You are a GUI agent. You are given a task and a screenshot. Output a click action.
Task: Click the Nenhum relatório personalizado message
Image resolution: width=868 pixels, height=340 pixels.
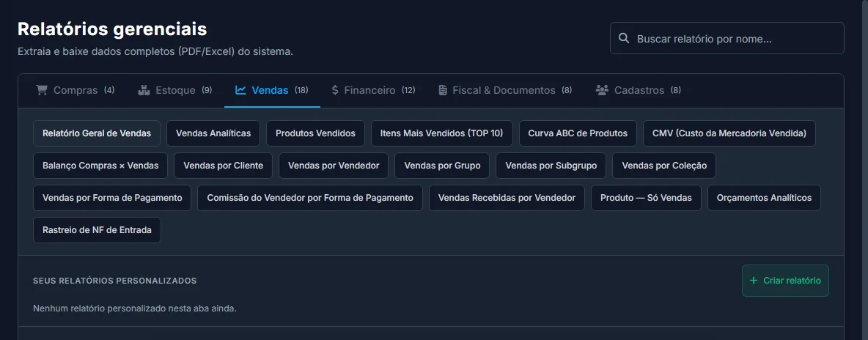(x=134, y=308)
